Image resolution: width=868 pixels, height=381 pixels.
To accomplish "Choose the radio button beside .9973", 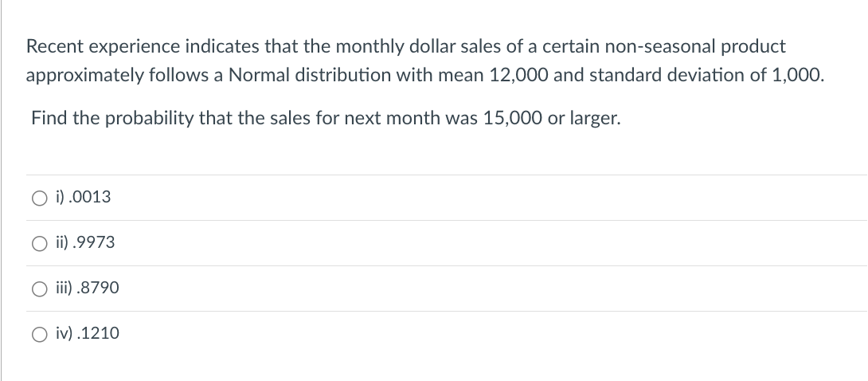I will [x=39, y=243].
